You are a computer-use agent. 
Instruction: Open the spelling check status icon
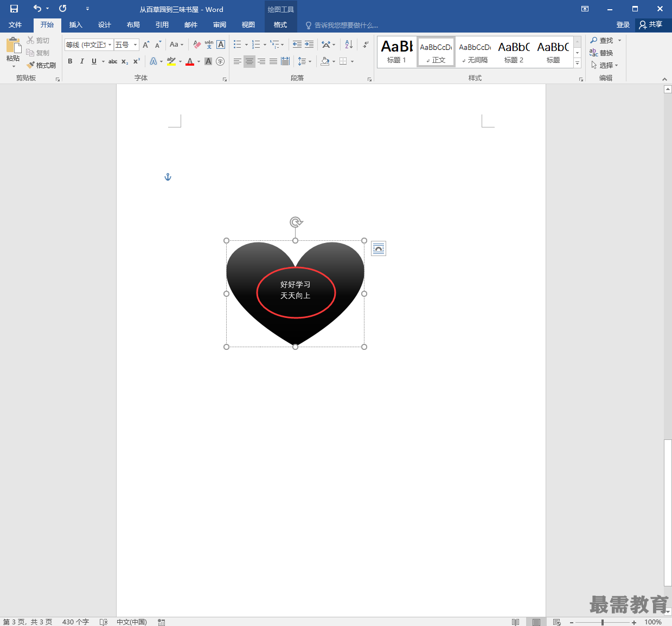click(x=104, y=622)
